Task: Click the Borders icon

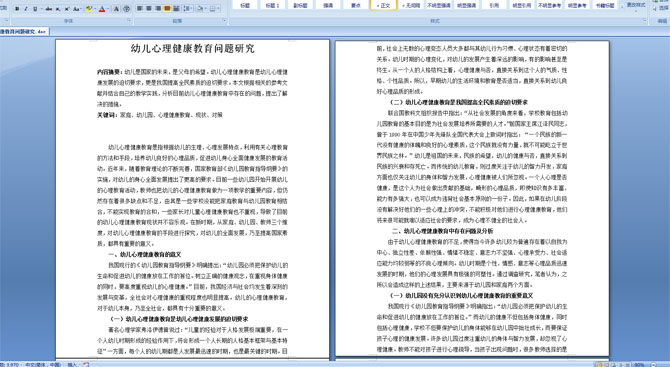Action: tap(212, 9)
